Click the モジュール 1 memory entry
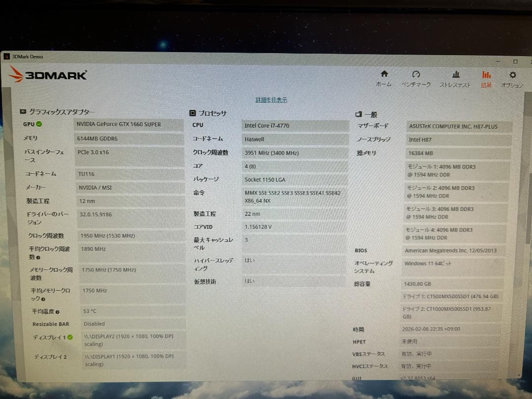Screen dimensions: 532x399 (x=457, y=170)
